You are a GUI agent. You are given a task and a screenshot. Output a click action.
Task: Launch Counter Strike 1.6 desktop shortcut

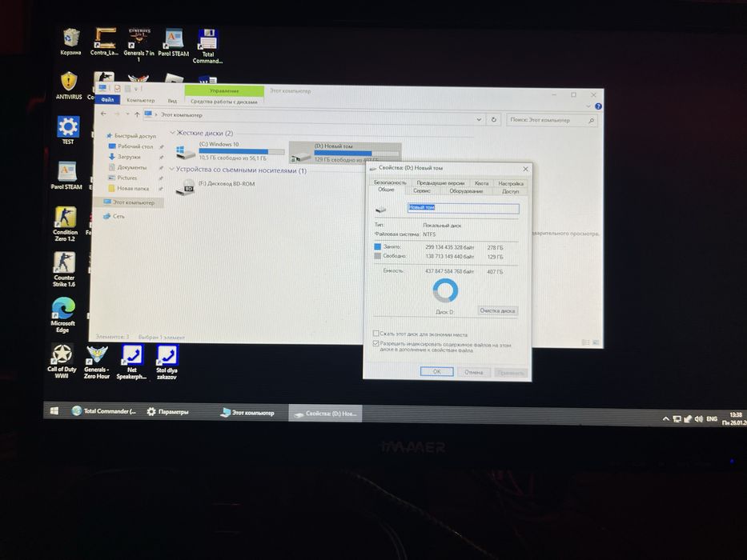click(x=64, y=269)
